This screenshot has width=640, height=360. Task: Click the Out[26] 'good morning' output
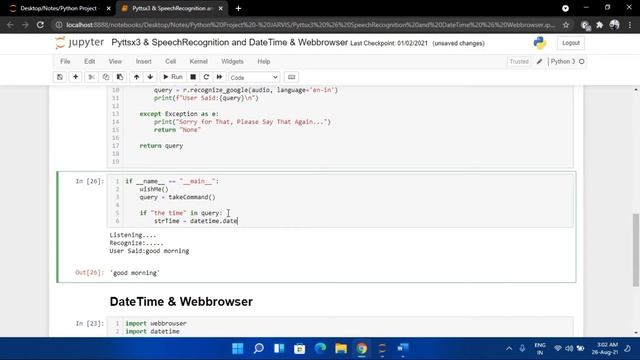[135, 273]
